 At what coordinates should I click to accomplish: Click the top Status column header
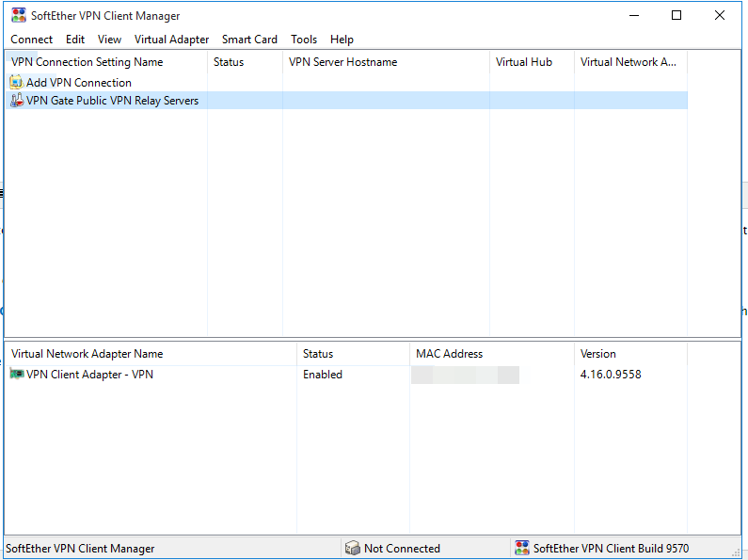(x=245, y=61)
